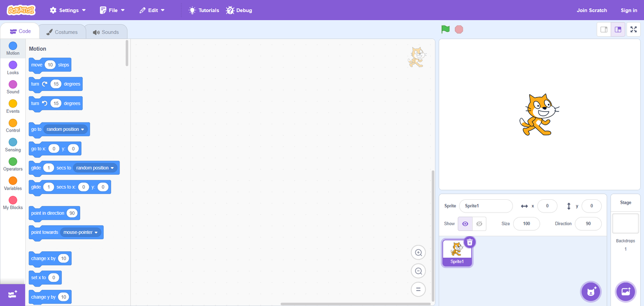
Task: Hide the sprite using crossed-eye toggle
Action: 479,224
